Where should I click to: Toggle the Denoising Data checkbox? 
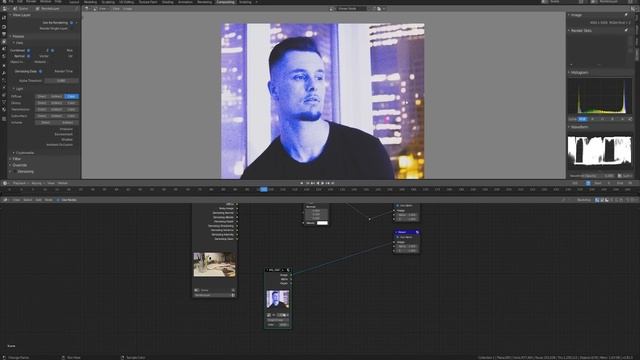40,71
